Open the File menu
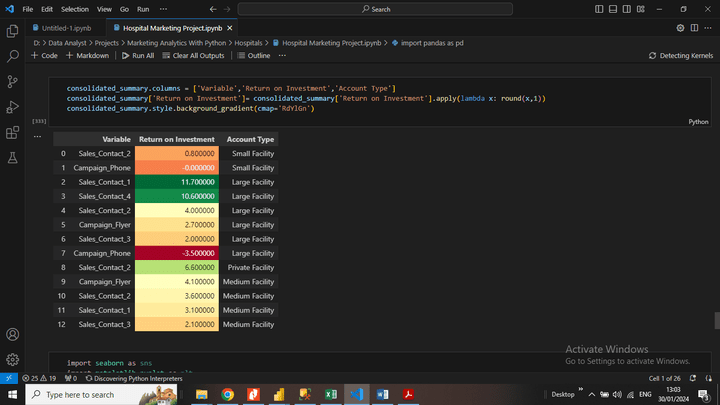Image resolution: width=720 pixels, height=405 pixels. coord(28,9)
